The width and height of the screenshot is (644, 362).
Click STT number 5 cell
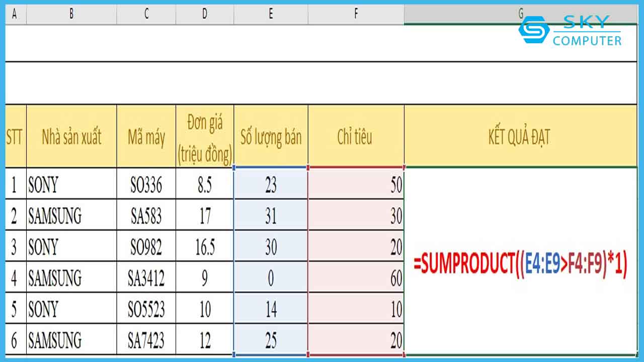point(16,308)
